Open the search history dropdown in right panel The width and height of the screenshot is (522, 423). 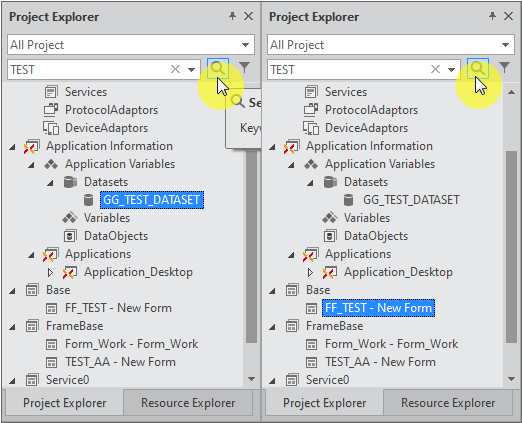(451, 70)
